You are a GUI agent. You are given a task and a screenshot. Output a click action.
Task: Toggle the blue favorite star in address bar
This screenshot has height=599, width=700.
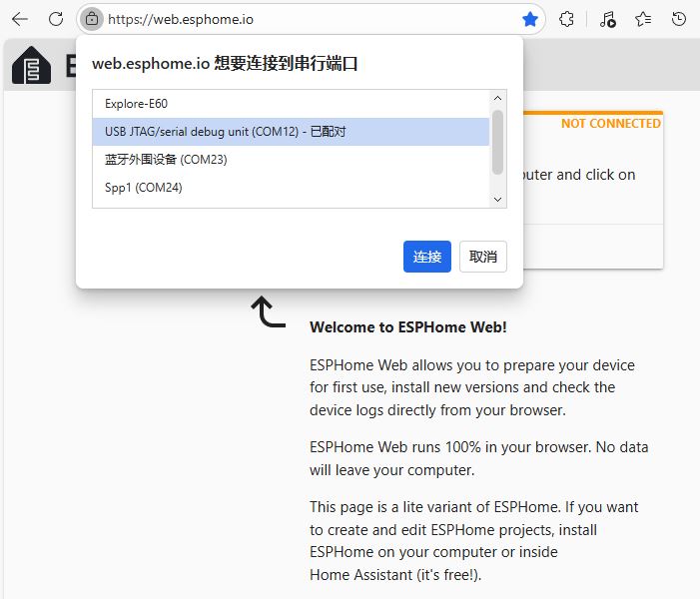(x=530, y=19)
